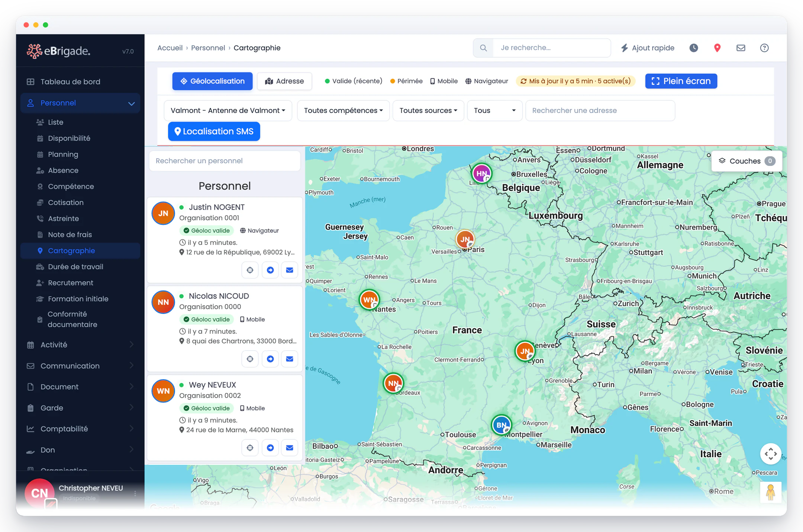Open Planning menu item

(x=80, y=154)
